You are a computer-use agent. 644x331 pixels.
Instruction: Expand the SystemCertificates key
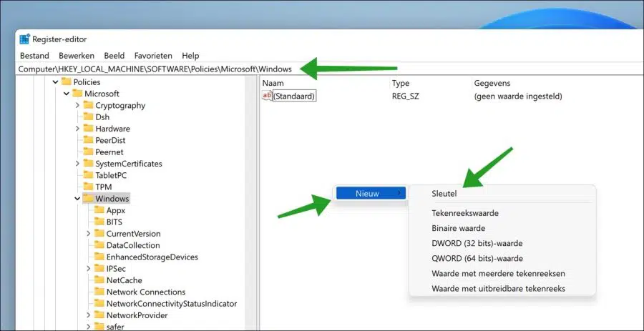pyautogui.click(x=77, y=164)
